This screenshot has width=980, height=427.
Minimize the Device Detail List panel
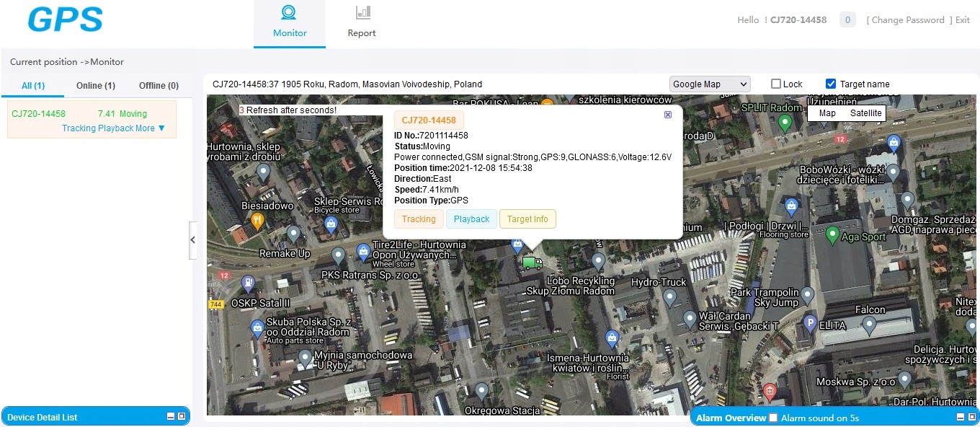(x=171, y=417)
